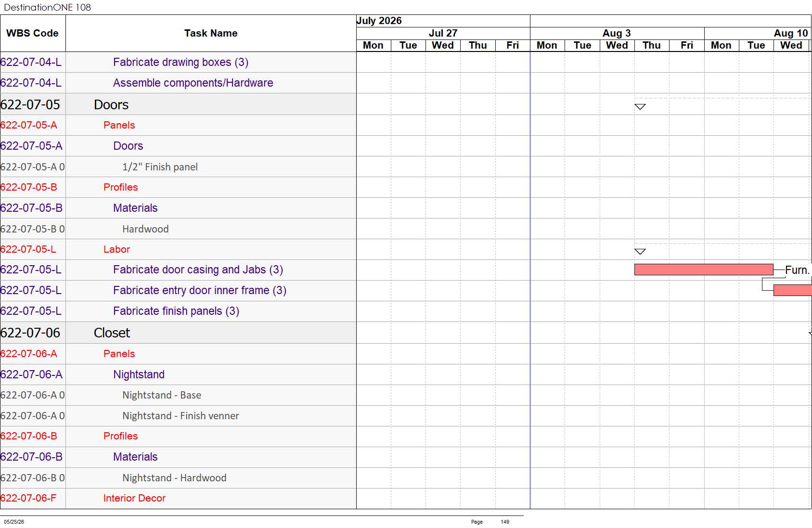Screen dimensions: 812x528
Task: Select the Aug 10 week header
Action: [791, 33]
